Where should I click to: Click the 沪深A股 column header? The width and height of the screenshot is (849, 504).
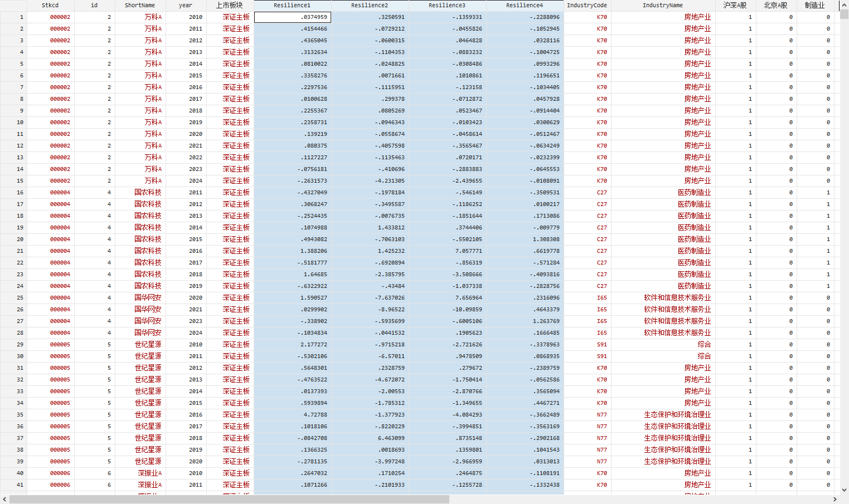point(735,5)
